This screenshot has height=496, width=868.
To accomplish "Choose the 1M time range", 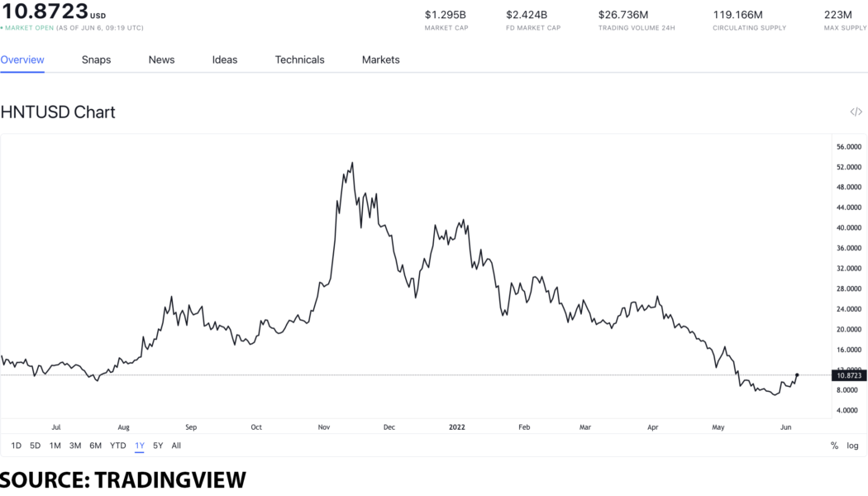I will pos(55,446).
